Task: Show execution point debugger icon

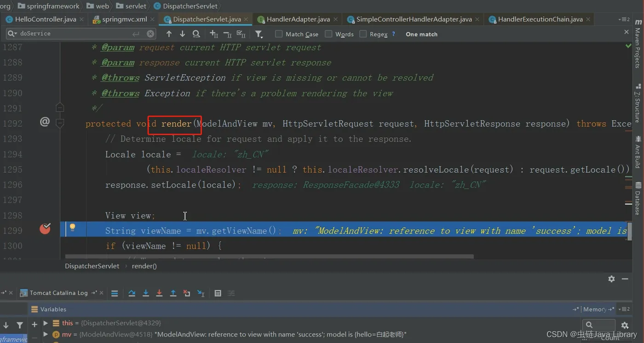Action: pos(115,293)
